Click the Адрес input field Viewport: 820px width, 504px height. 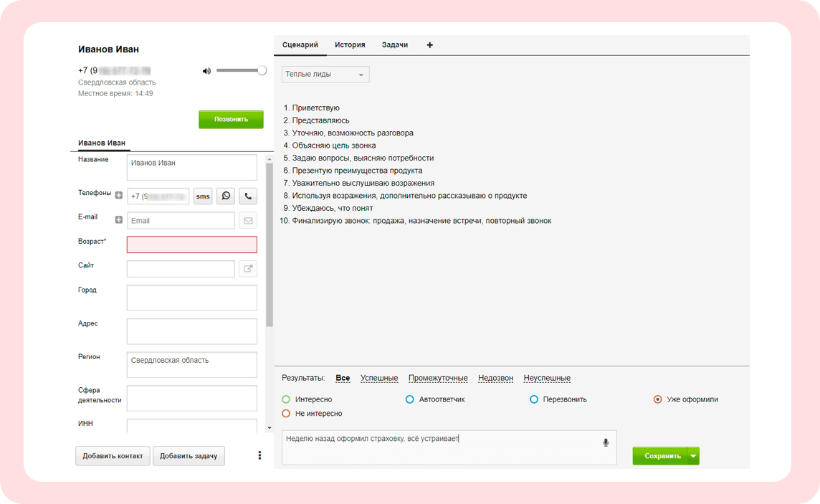pyautogui.click(x=192, y=331)
